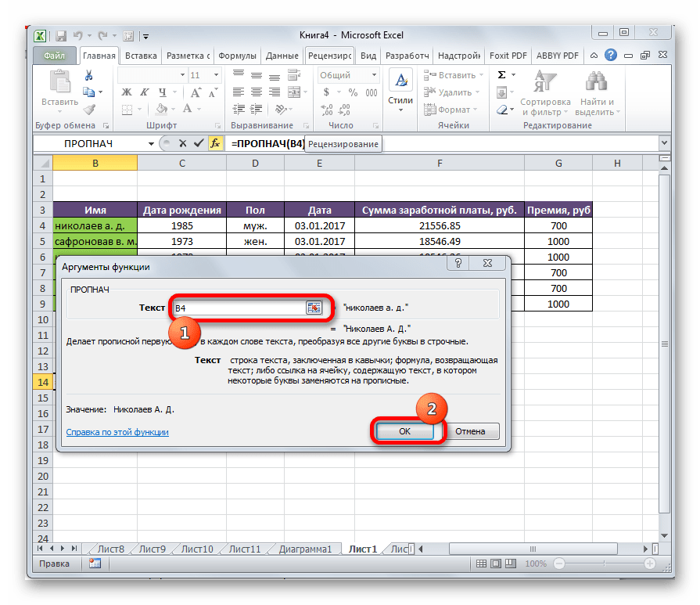
Task: Click the decrease font size icon
Action: [x=213, y=92]
